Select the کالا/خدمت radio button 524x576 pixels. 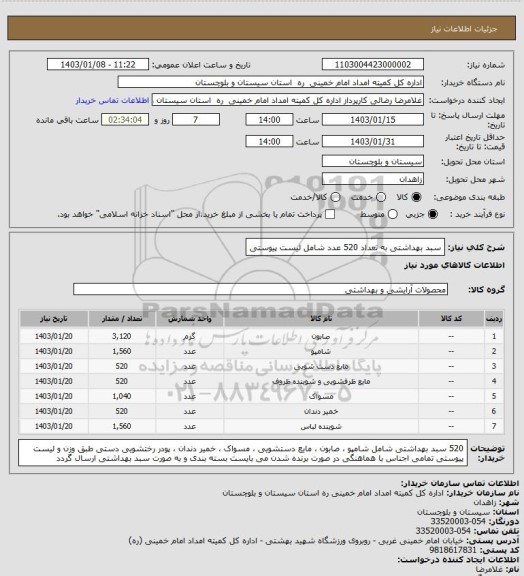(335, 197)
